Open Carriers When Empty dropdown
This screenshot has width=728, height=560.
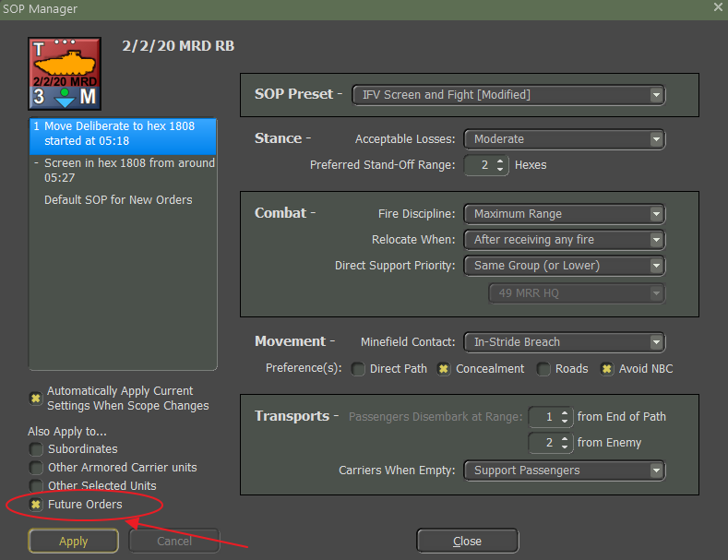[564, 471]
